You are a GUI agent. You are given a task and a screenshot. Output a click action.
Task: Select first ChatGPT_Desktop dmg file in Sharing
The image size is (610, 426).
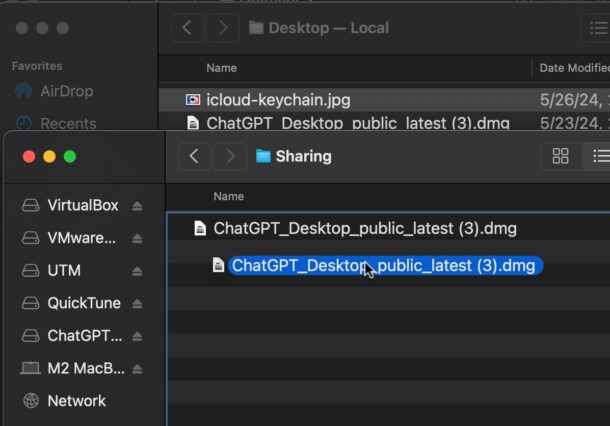coord(364,228)
